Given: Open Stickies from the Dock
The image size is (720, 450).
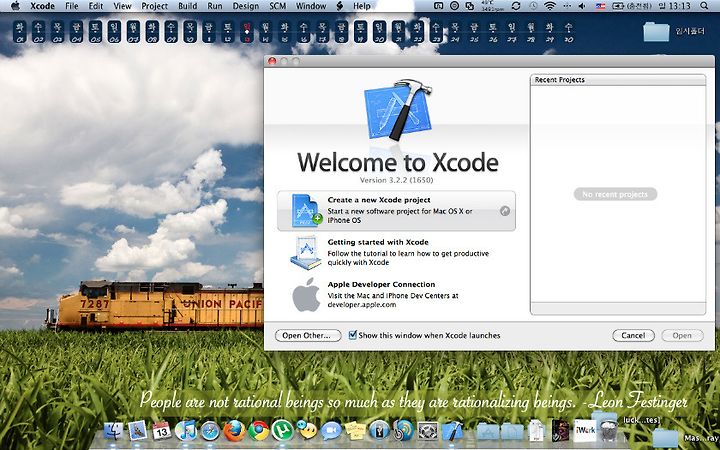Looking at the screenshot, I should (355, 431).
